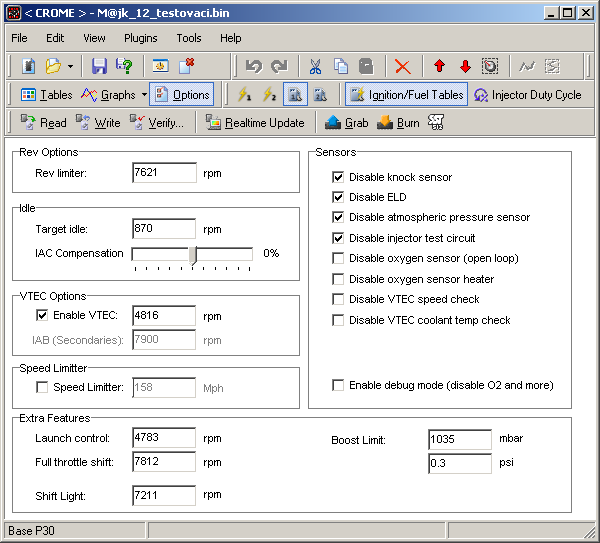Click the red down arrow icon

[465, 66]
